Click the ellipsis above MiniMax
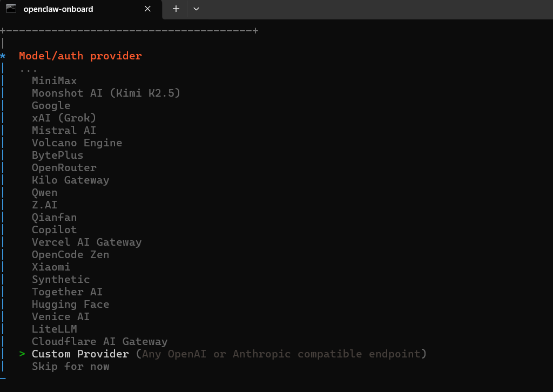 tap(28, 71)
